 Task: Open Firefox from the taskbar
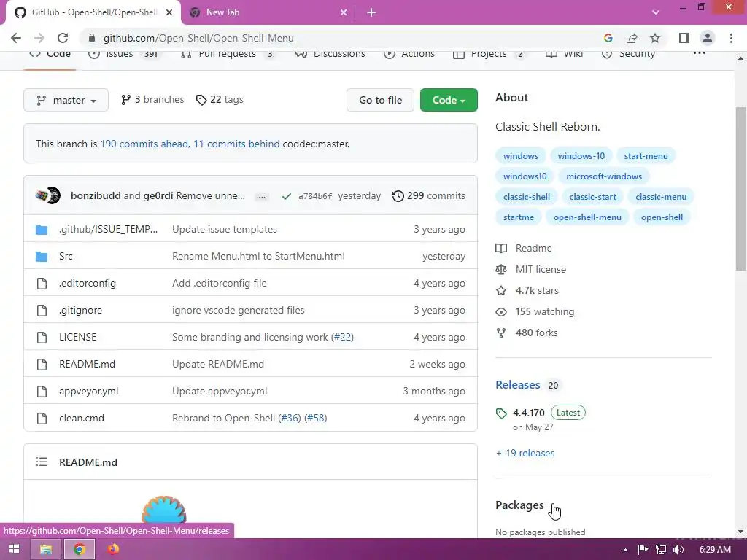(x=113, y=549)
